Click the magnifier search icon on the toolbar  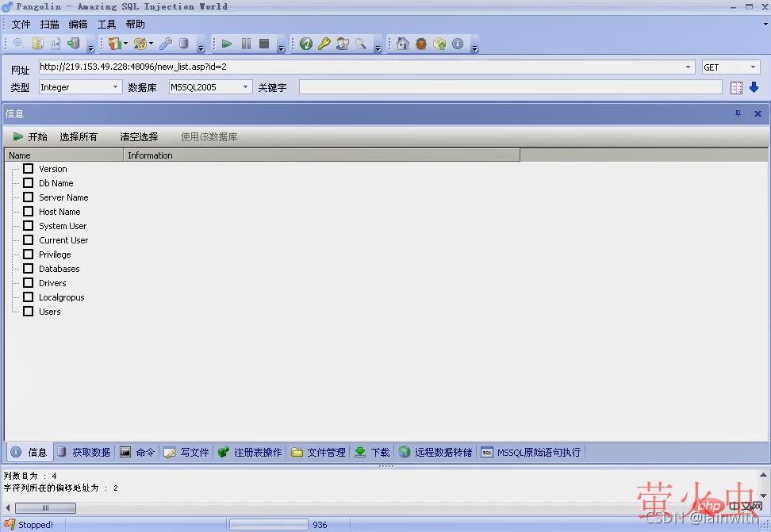pyautogui.click(x=361, y=44)
